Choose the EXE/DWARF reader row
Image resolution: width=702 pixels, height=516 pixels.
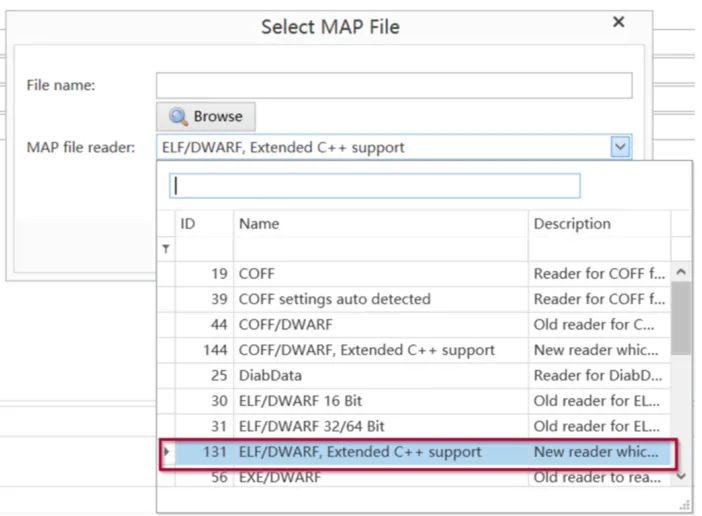pos(414,478)
